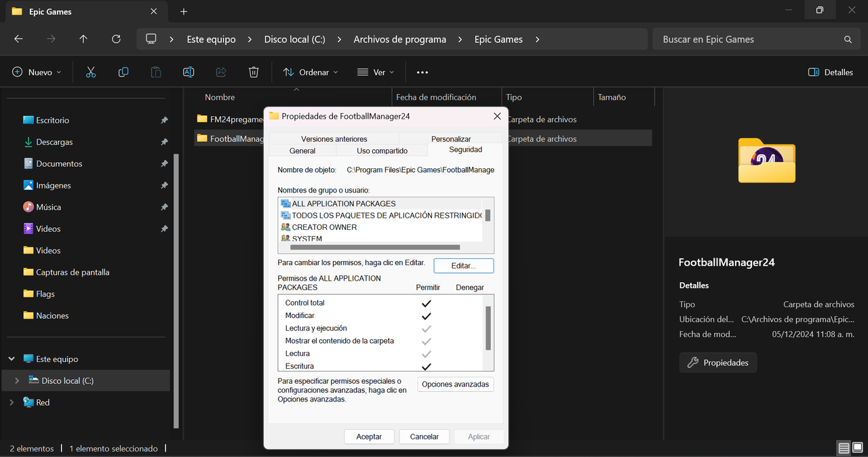Switch to details list view icon
Viewport: 868px width, 457px height.
(844, 448)
